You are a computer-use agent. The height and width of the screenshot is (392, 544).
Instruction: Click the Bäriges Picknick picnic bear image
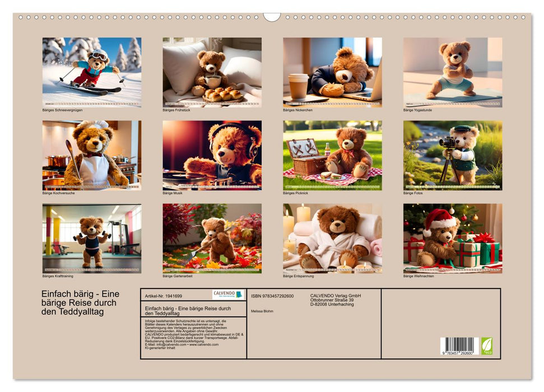click(x=332, y=154)
